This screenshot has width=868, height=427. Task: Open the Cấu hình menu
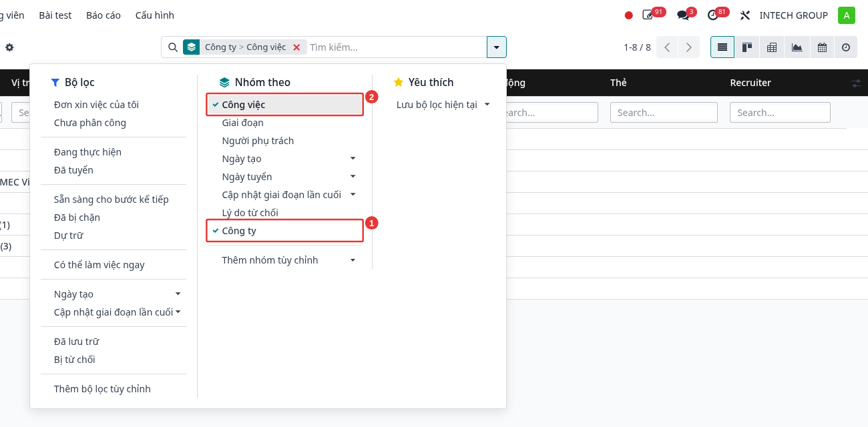[155, 15]
